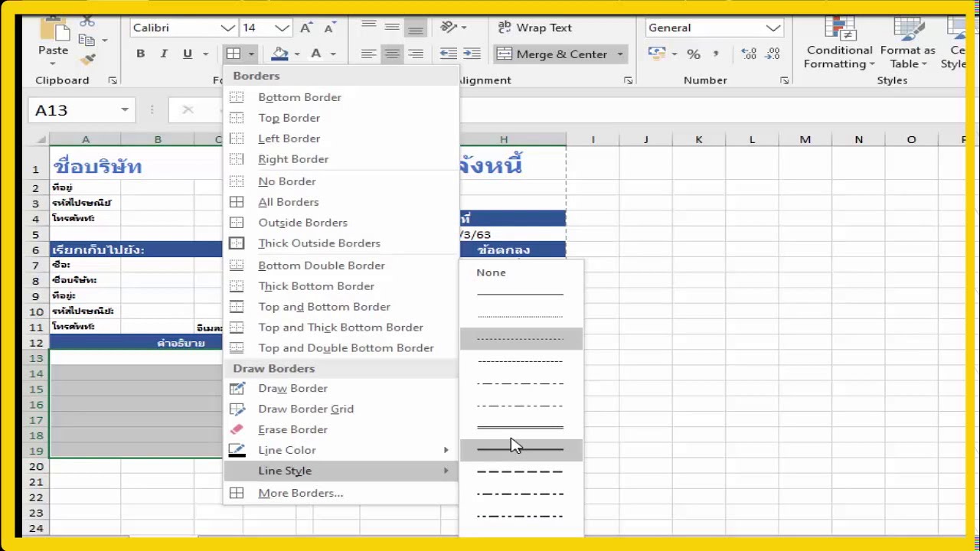980x551 pixels.
Task: Click cell A1 company name text
Action: [97, 166]
